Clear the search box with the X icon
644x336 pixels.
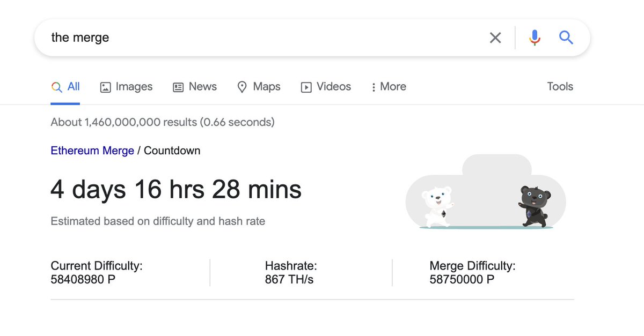point(495,38)
